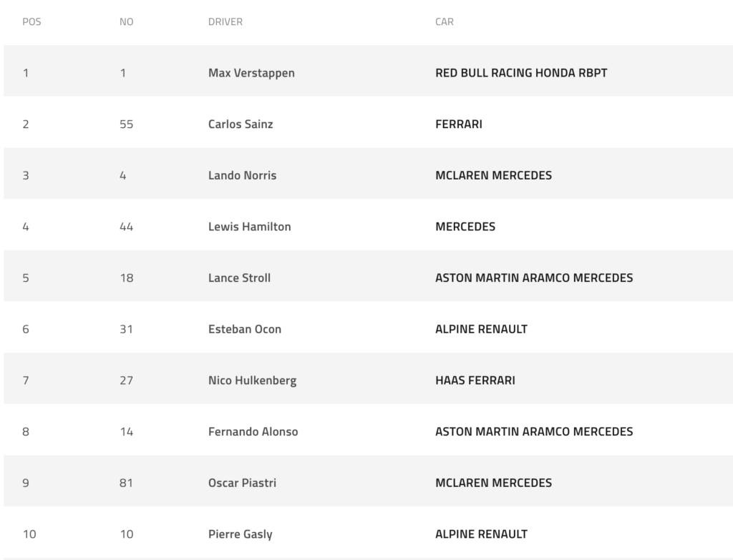Viewport: 733px width, 560px height.
Task: Select car number 44 cell
Action: pos(127,227)
